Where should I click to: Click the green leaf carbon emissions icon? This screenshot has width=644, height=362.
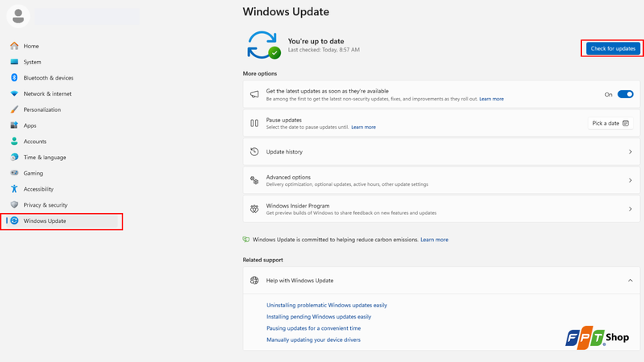tap(246, 239)
